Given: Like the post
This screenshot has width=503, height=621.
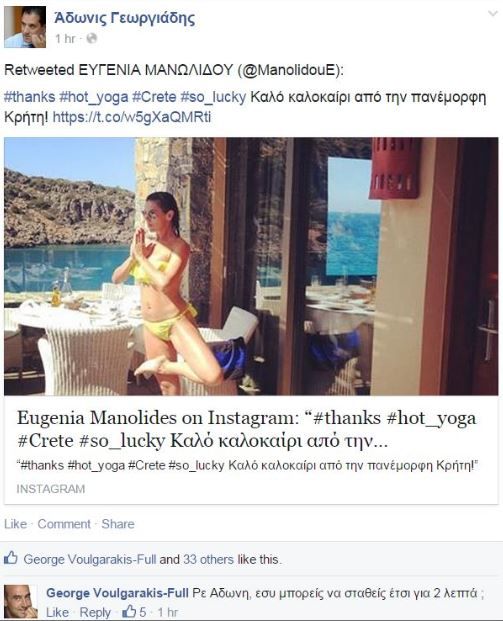Looking at the screenshot, I should [x=15, y=524].
